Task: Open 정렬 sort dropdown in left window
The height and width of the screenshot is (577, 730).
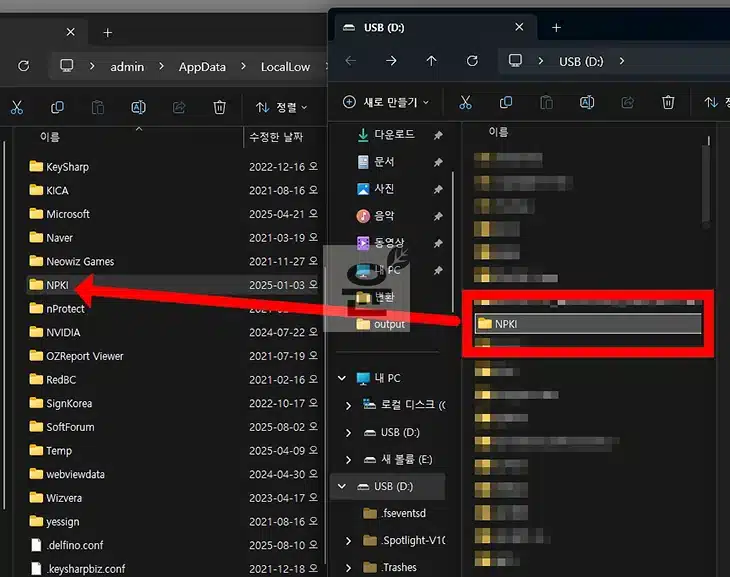Action: click(281, 108)
